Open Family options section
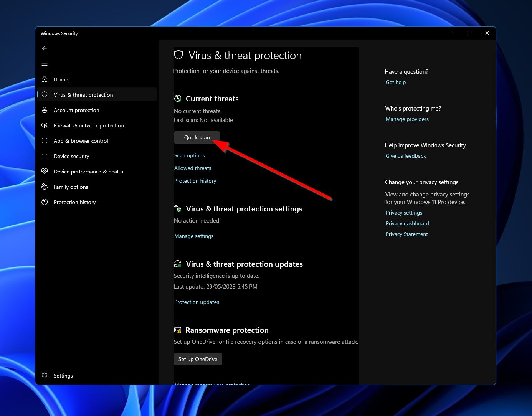Image resolution: width=532 pixels, height=416 pixels. 97,187
